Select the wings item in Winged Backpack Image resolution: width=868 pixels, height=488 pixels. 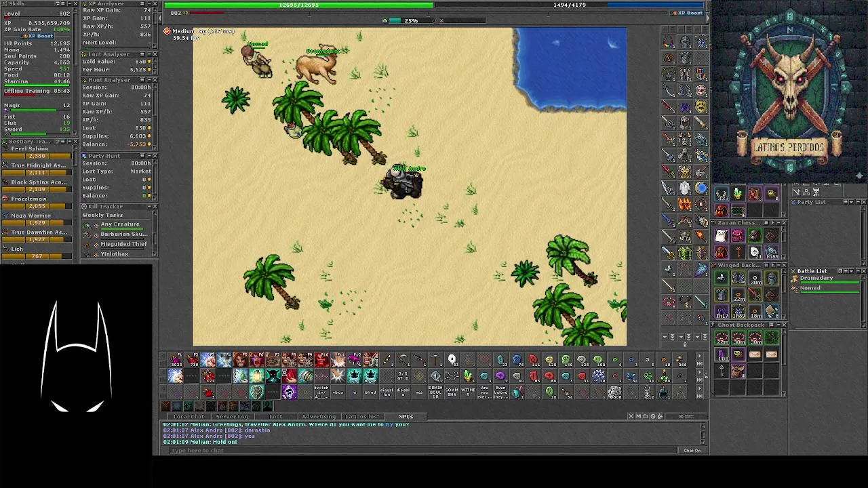[721, 277]
